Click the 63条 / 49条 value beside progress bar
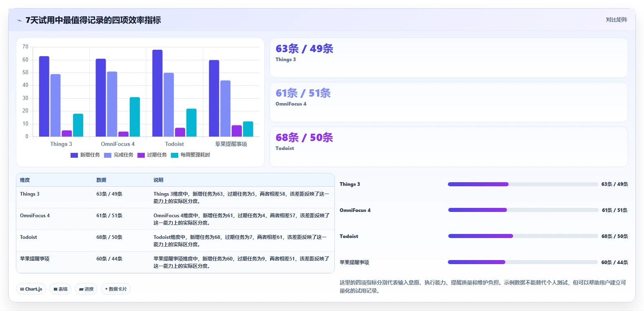 tap(615, 184)
